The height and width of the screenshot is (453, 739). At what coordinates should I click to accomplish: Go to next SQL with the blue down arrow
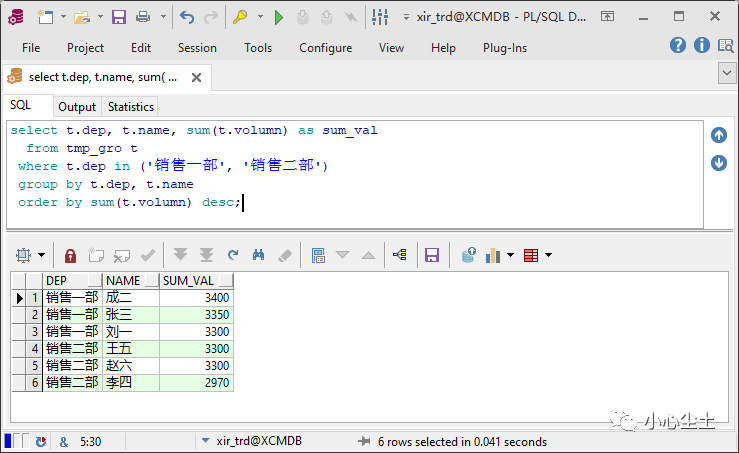(719, 163)
